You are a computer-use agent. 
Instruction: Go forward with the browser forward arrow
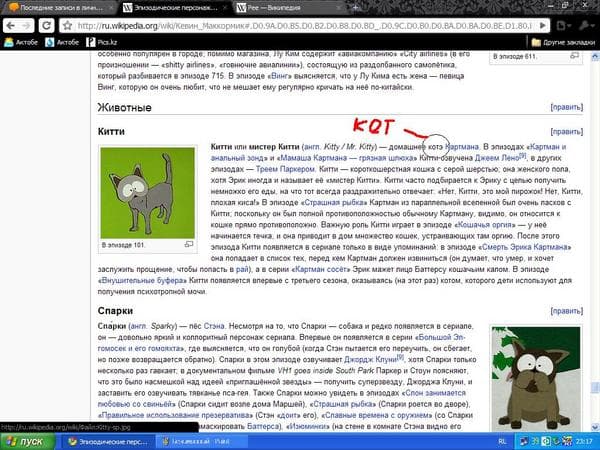[x=26, y=26]
